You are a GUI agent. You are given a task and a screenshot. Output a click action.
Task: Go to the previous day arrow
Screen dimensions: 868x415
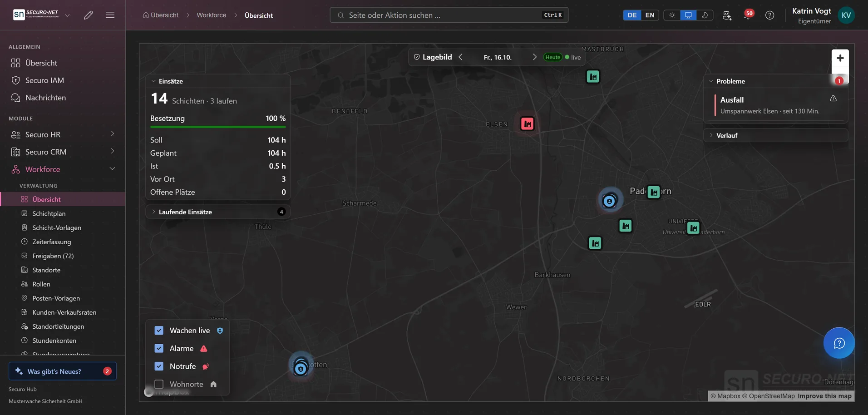[x=461, y=57]
